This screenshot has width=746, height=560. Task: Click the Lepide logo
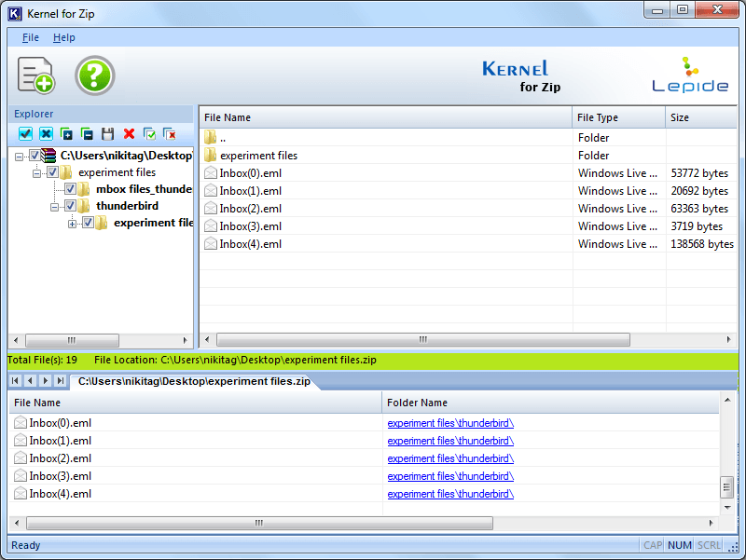[x=690, y=75]
